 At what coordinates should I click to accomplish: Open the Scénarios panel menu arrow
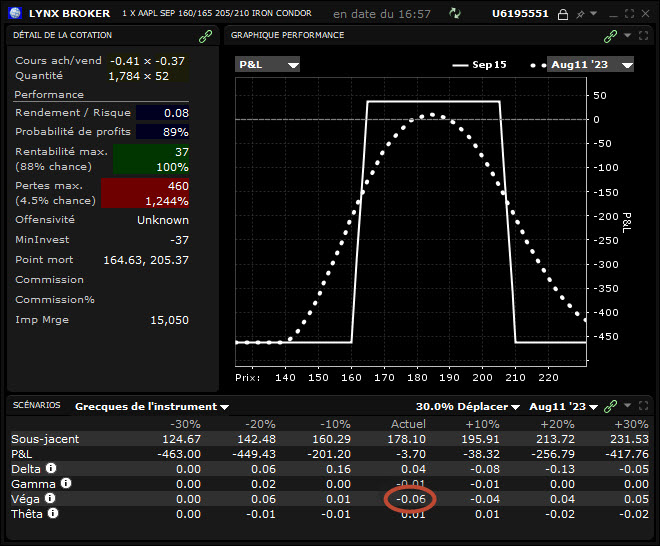[x=628, y=405]
